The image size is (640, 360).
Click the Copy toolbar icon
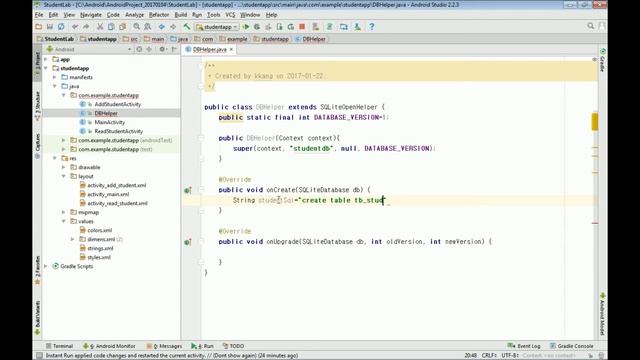(x=111, y=27)
